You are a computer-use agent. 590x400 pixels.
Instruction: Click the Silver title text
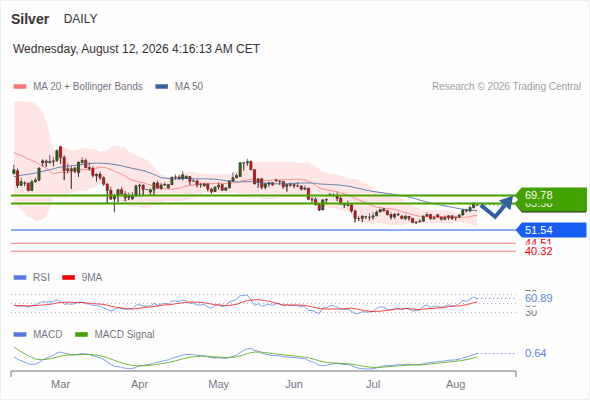(30, 19)
